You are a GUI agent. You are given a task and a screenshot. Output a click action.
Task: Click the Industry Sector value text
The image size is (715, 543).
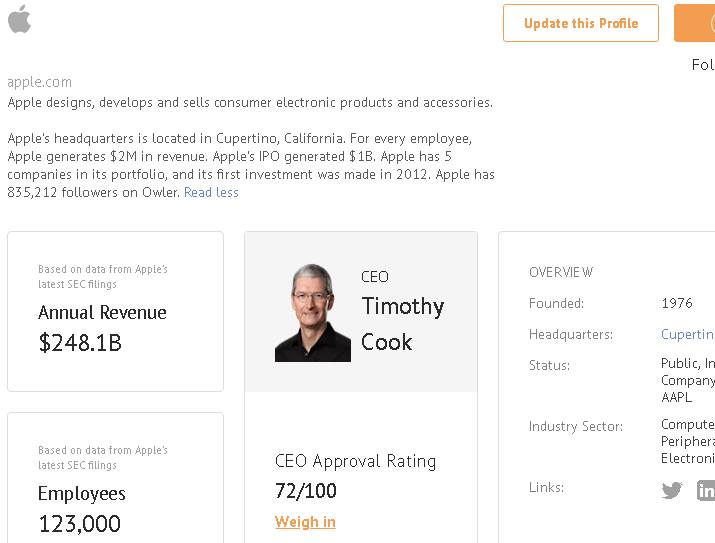(x=688, y=441)
